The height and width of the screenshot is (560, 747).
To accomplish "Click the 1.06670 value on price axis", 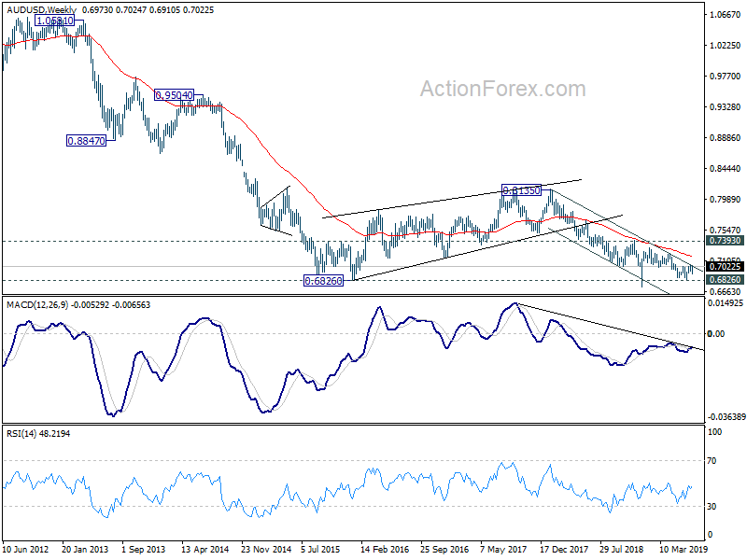I will pos(726,15).
